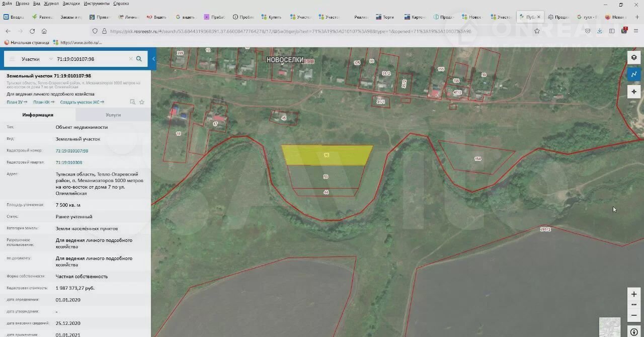
Task: Follow the План ЗУ link
Action: coord(17,102)
